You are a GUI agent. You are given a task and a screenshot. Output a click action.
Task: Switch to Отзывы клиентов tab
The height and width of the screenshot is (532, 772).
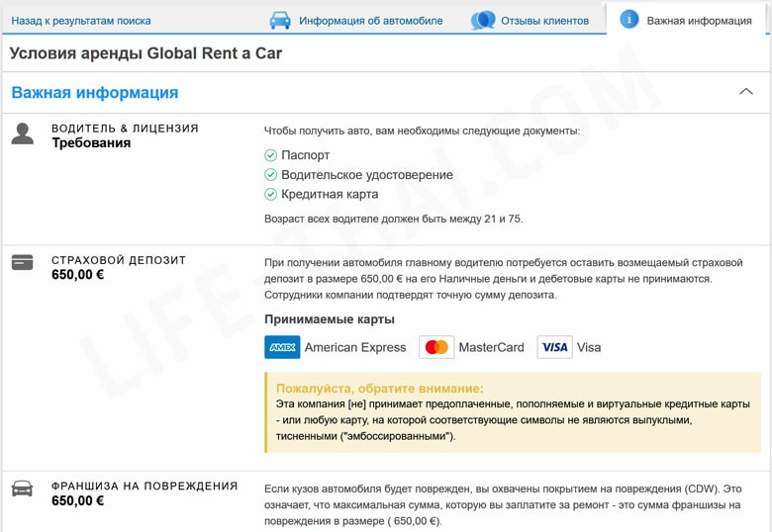pyautogui.click(x=544, y=20)
